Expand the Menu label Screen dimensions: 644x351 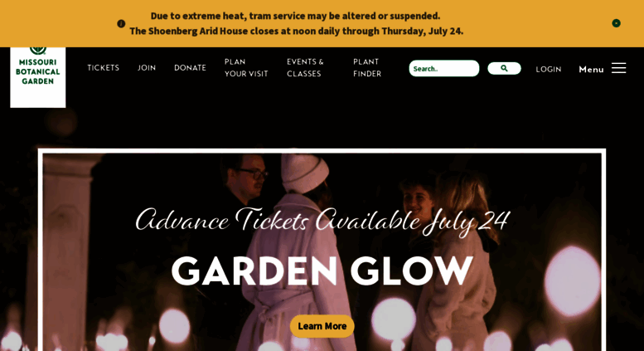(591, 69)
